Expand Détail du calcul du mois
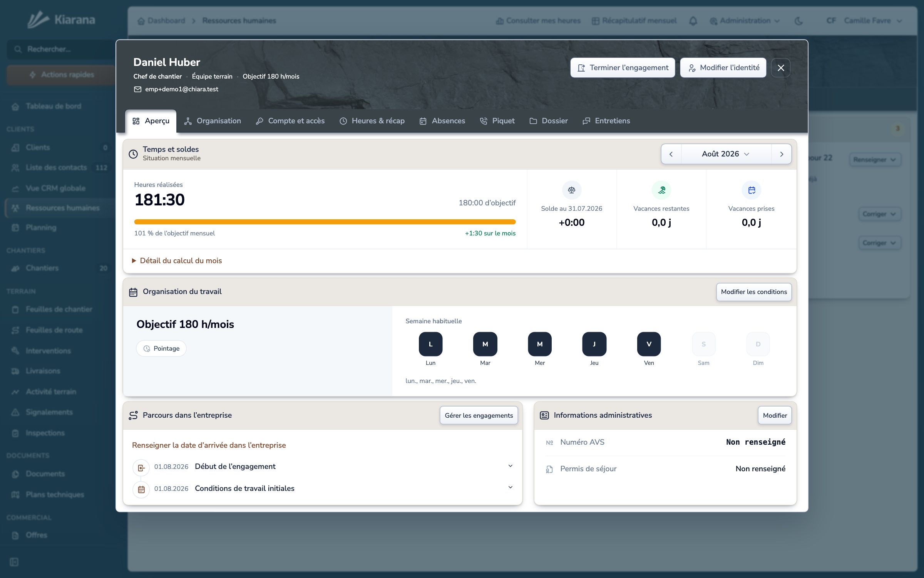 pos(177,261)
